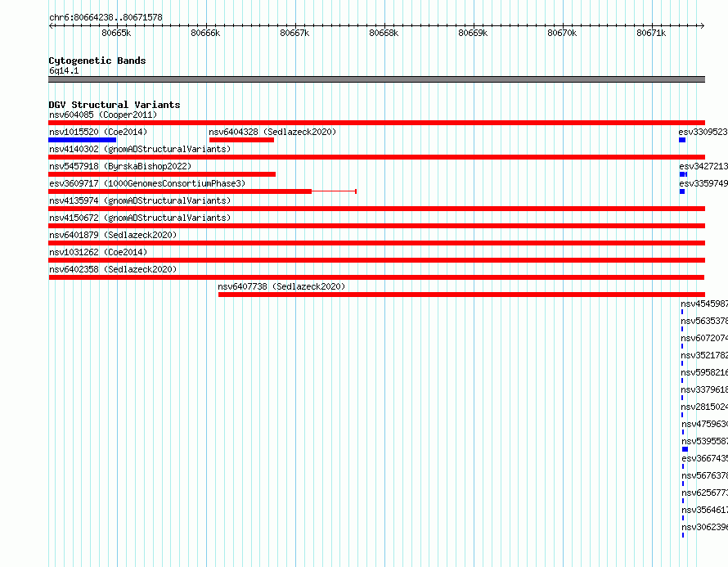Select the nsv1031262 (Coe2014) label
Viewport: 728px width, 567px height.
[98, 252]
